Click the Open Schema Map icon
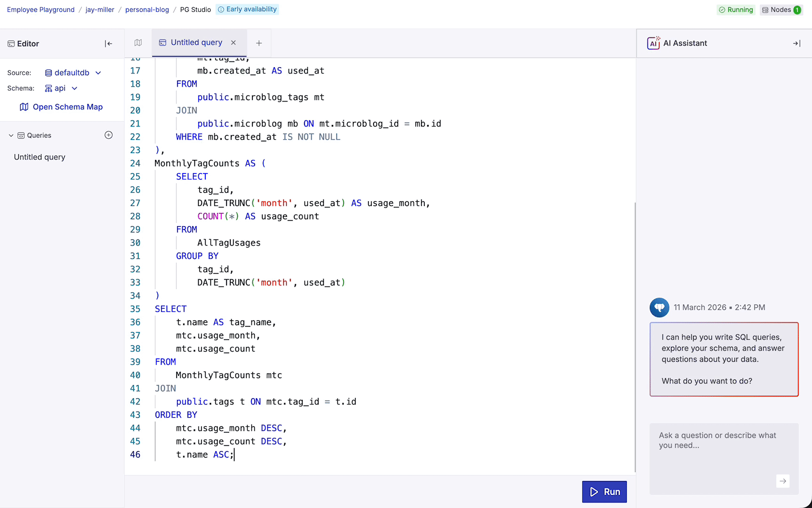 [x=24, y=107]
